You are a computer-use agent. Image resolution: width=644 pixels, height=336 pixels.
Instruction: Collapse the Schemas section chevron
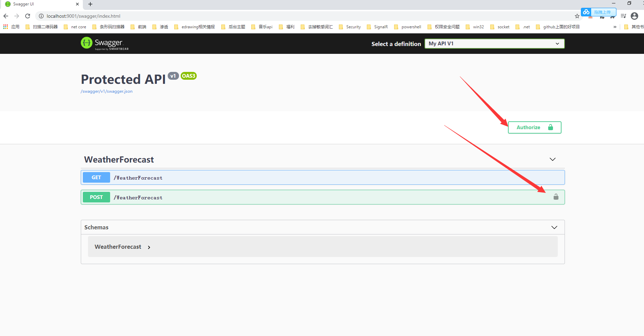(x=554, y=227)
